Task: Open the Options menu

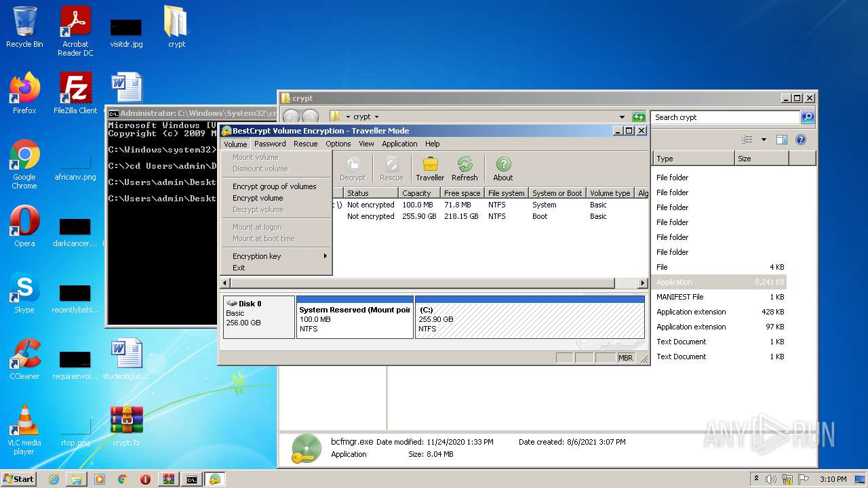Action: click(x=338, y=144)
